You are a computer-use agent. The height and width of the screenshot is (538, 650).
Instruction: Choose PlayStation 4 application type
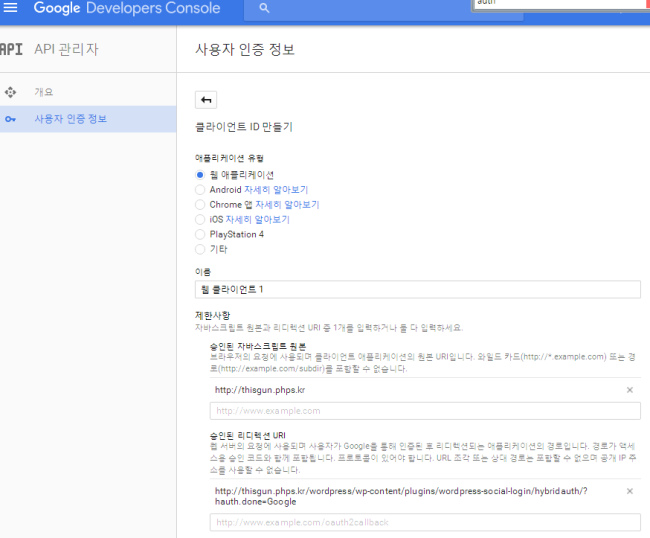(x=200, y=234)
